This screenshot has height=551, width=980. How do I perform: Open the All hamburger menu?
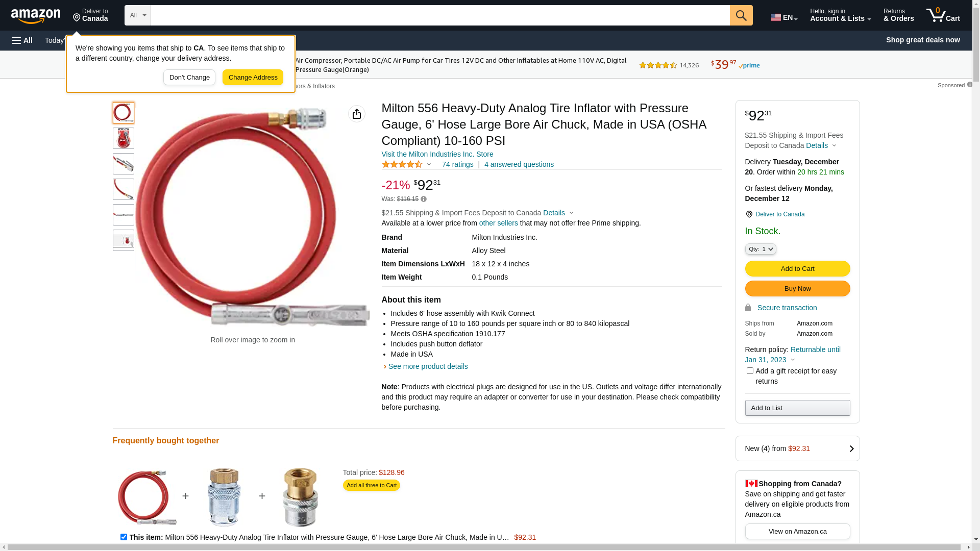point(22,40)
